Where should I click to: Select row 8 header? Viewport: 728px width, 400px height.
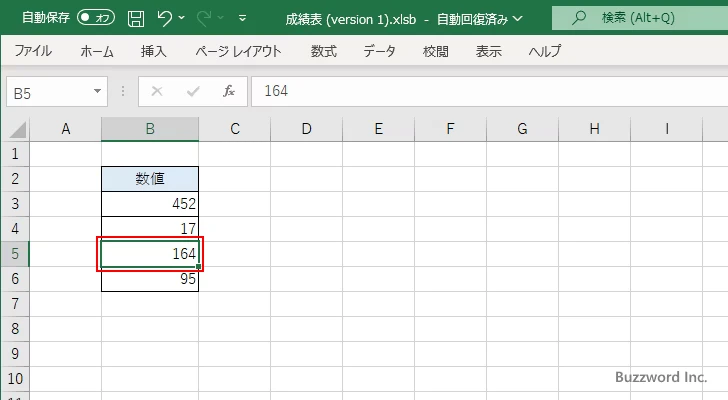click(15, 329)
